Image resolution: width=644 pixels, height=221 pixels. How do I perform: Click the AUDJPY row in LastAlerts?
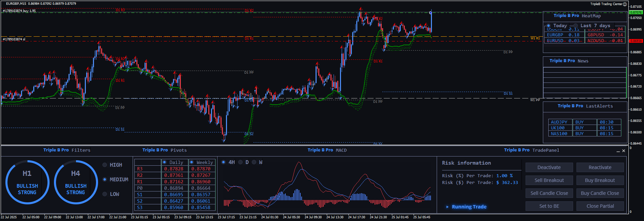click(x=560, y=122)
